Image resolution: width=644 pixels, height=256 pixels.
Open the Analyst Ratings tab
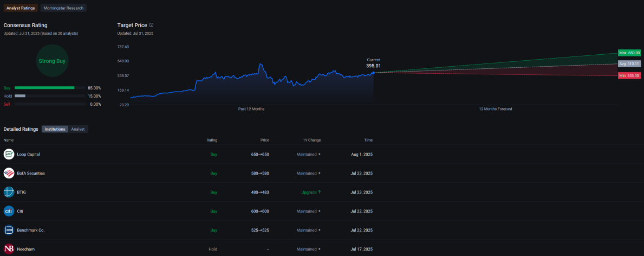pyautogui.click(x=21, y=8)
